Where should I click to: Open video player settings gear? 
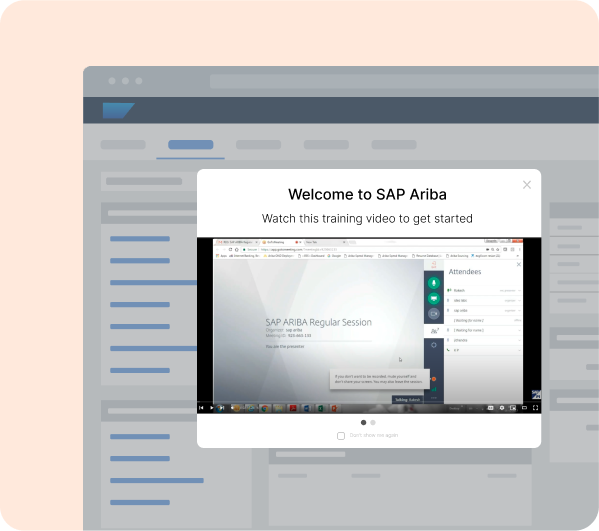point(502,408)
